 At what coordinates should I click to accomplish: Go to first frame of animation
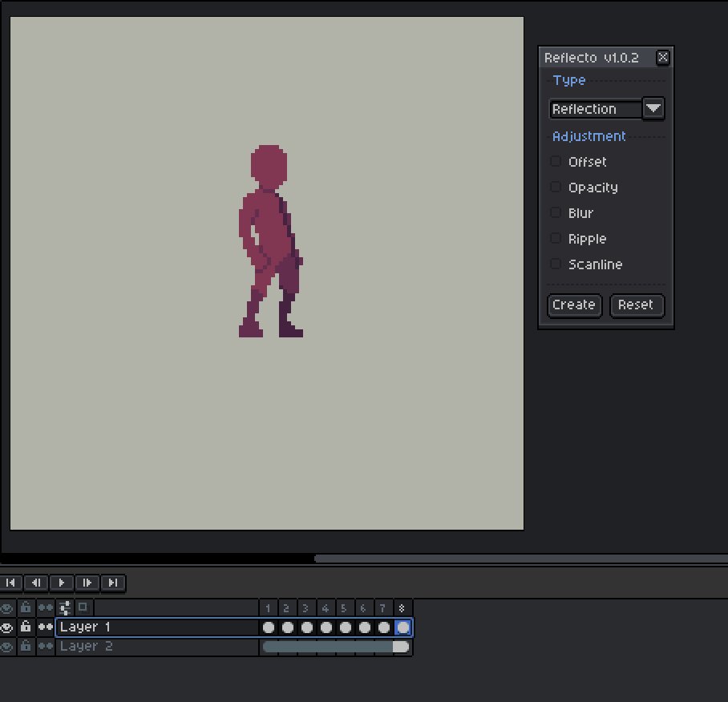(10, 583)
